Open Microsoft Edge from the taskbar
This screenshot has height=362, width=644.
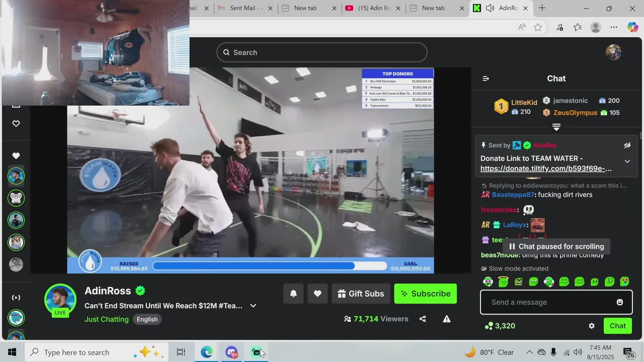click(207, 352)
